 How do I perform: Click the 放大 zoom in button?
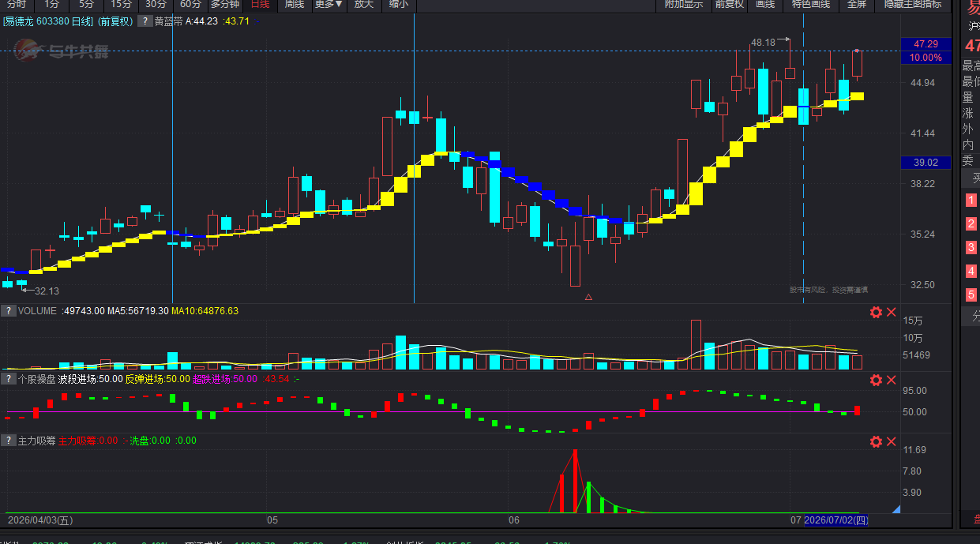coord(363,4)
